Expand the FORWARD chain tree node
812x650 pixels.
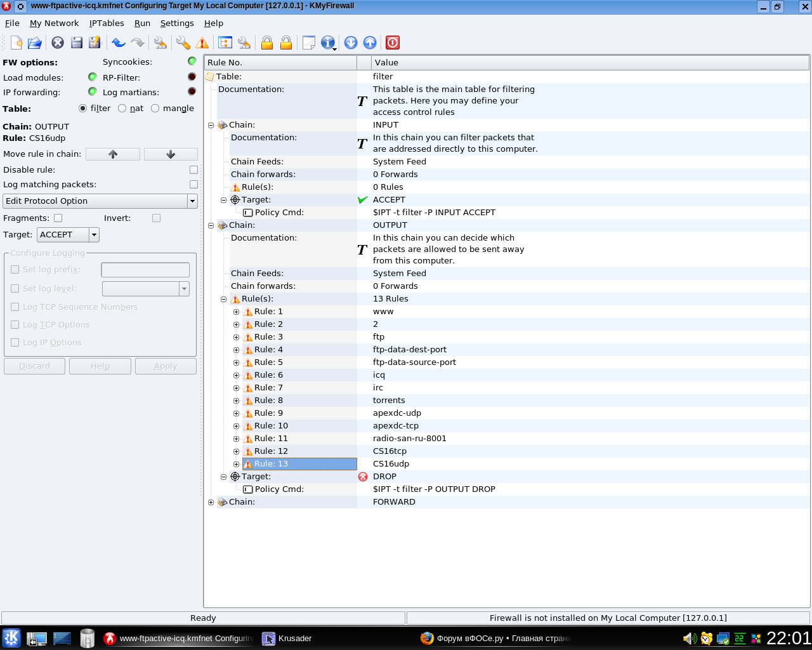(211, 502)
